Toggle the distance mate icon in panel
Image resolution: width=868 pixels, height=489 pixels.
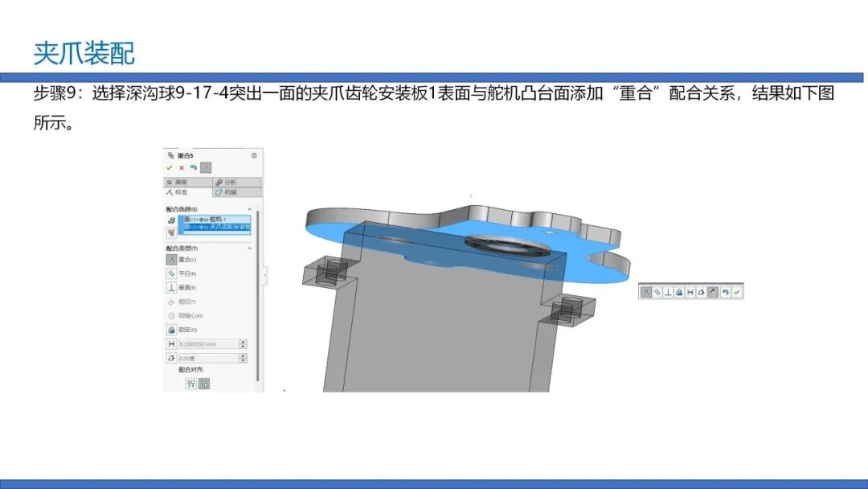pos(171,344)
